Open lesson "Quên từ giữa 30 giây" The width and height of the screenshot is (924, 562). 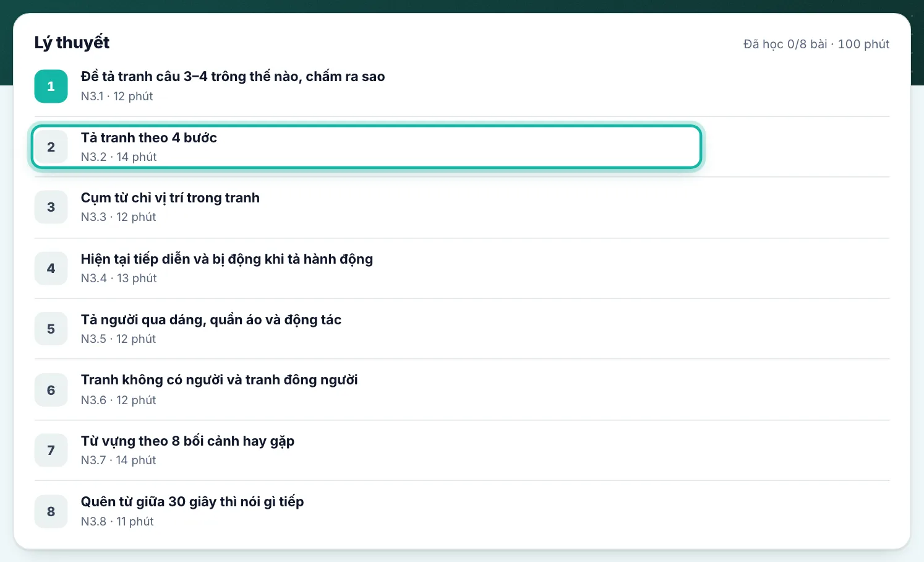(x=462, y=511)
